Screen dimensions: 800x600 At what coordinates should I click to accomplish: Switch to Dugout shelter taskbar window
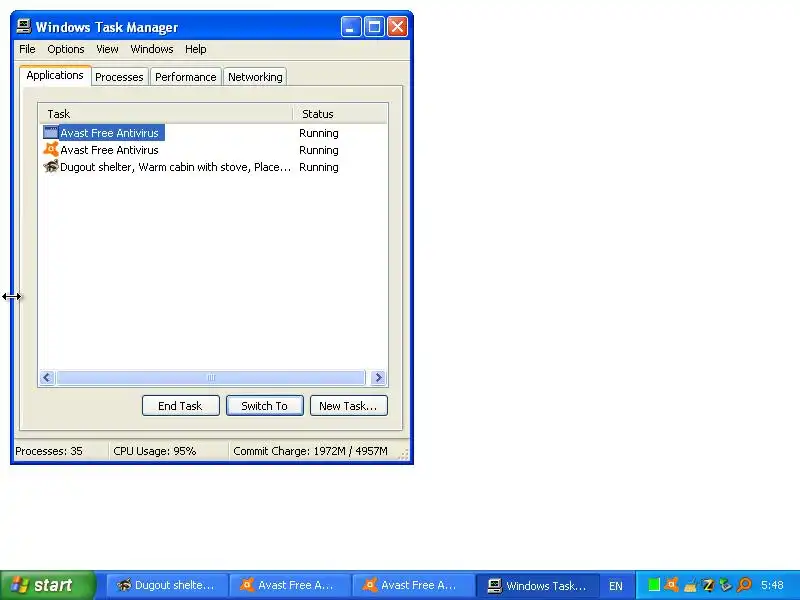click(166, 585)
